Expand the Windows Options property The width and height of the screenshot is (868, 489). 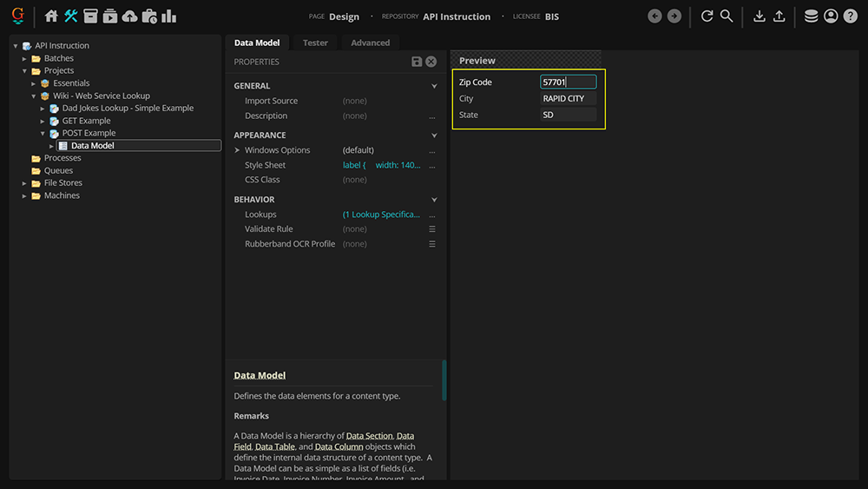pyautogui.click(x=237, y=150)
